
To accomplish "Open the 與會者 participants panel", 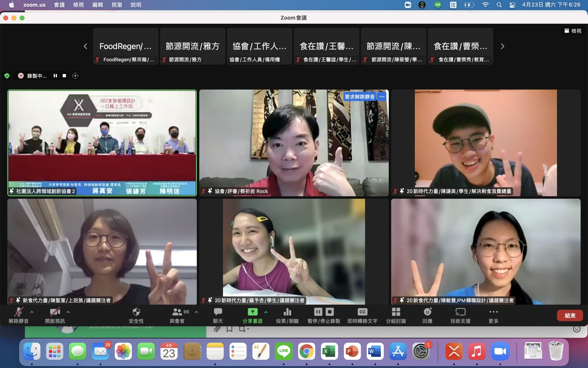I will coord(177,315).
